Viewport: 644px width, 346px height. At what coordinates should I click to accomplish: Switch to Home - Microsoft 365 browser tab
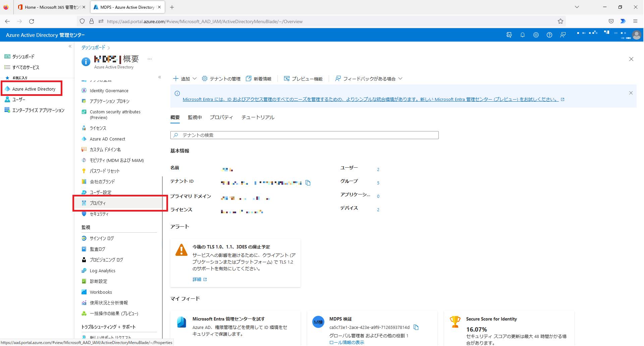click(51, 7)
